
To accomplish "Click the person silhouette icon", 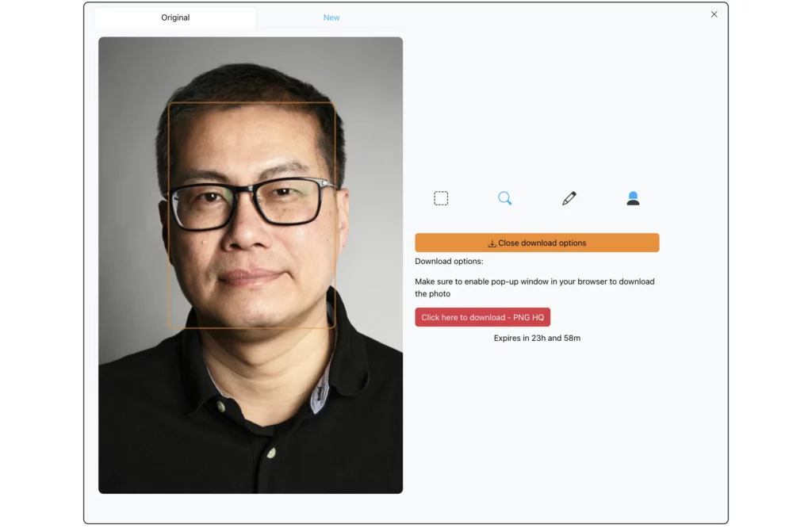I will (633, 198).
